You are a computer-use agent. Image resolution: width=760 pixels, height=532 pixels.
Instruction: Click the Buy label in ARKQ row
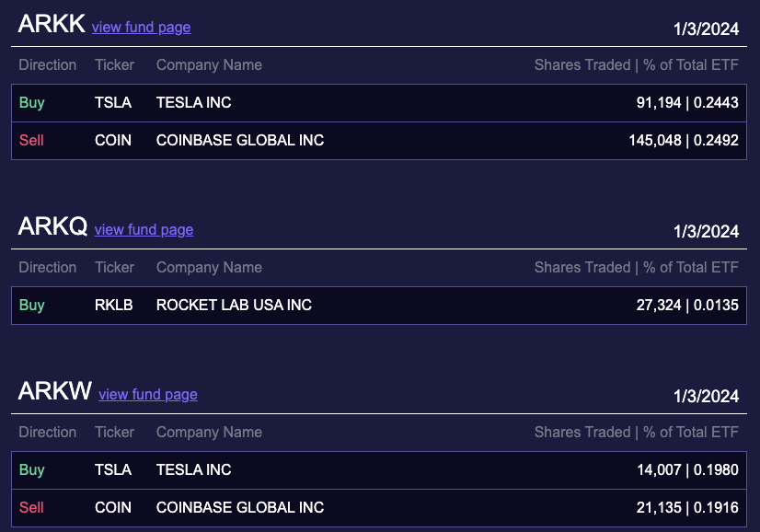[x=32, y=306]
